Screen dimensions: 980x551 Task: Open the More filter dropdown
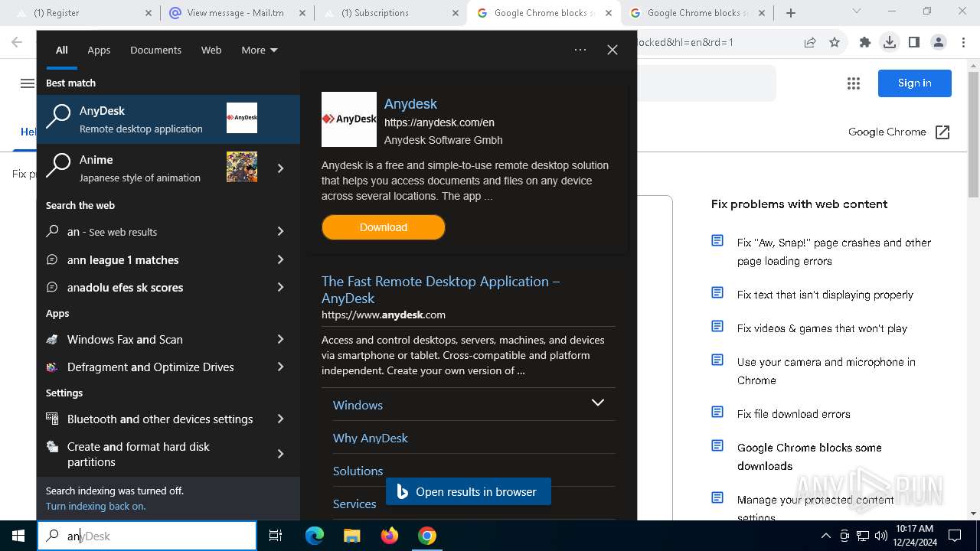(x=260, y=50)
